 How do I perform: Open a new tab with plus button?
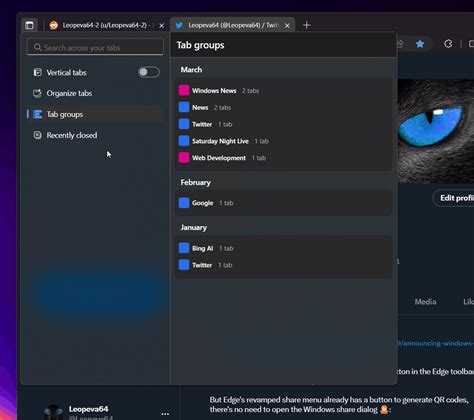point(307,25)
